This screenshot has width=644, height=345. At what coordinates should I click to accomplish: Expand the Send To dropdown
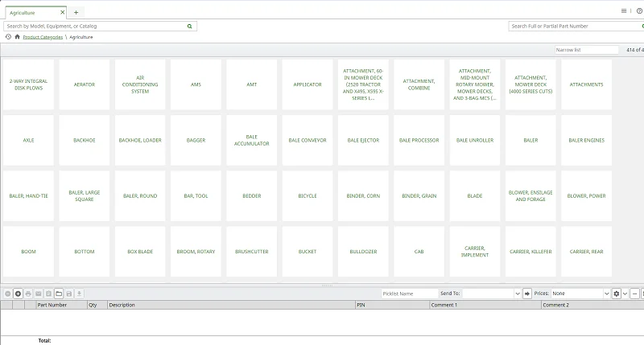click(x=518, y=294)
